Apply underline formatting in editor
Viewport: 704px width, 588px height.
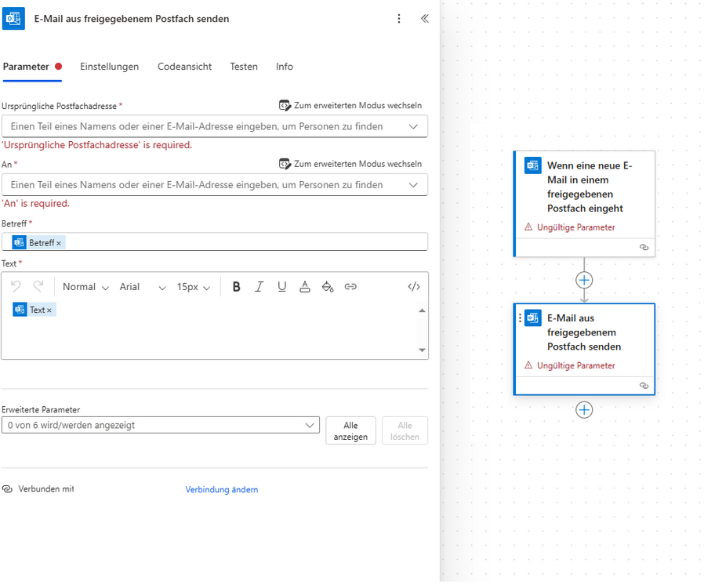[282, 287]
